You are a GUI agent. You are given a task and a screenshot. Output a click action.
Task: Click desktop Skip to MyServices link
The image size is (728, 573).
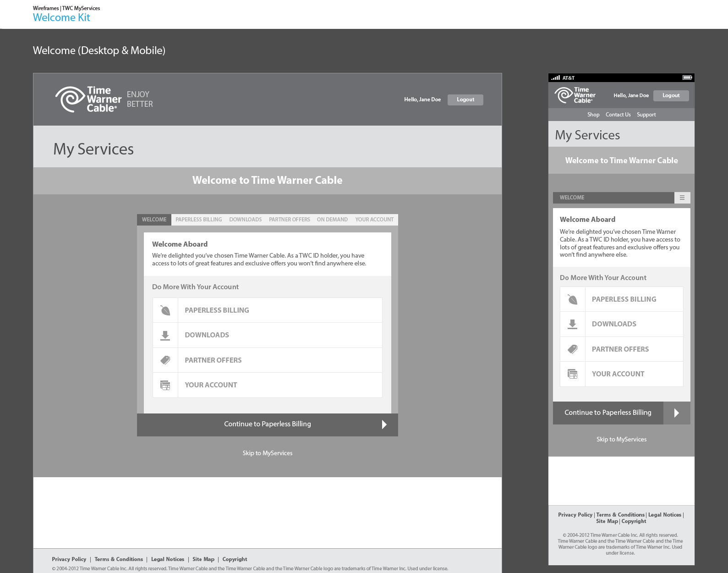[x=268, y=453]
